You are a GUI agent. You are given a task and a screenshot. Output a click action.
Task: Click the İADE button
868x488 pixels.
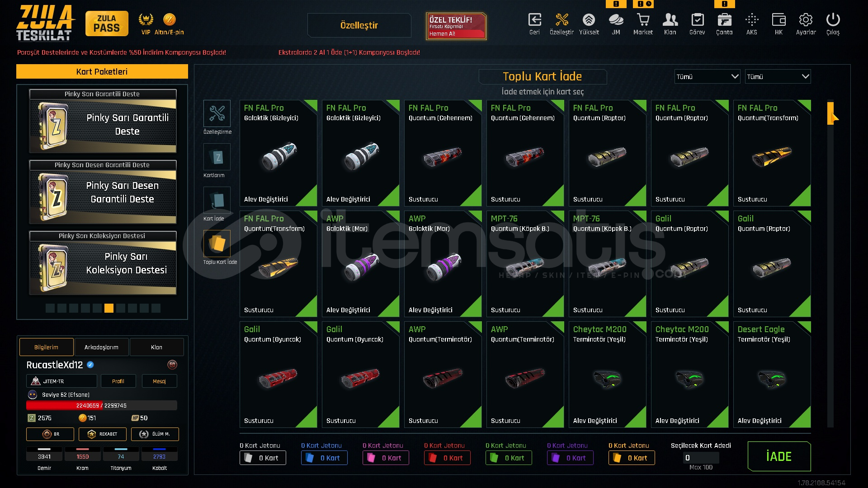[779, 456]
